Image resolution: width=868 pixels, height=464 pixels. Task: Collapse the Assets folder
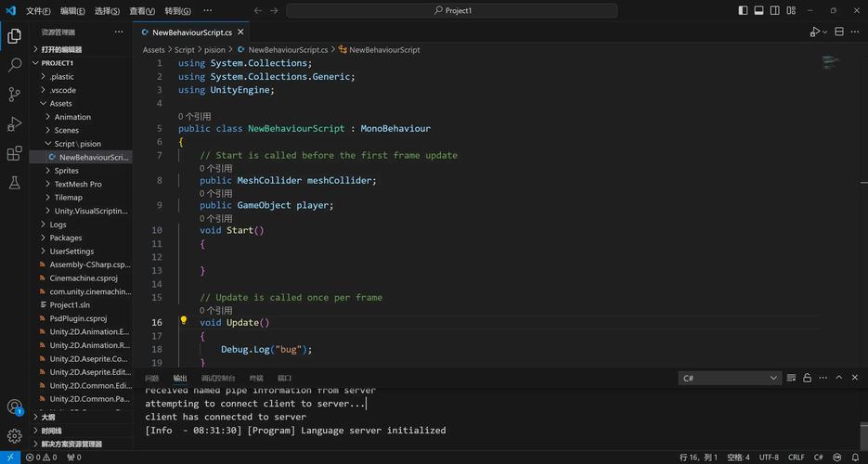click(x=60, y=103)
